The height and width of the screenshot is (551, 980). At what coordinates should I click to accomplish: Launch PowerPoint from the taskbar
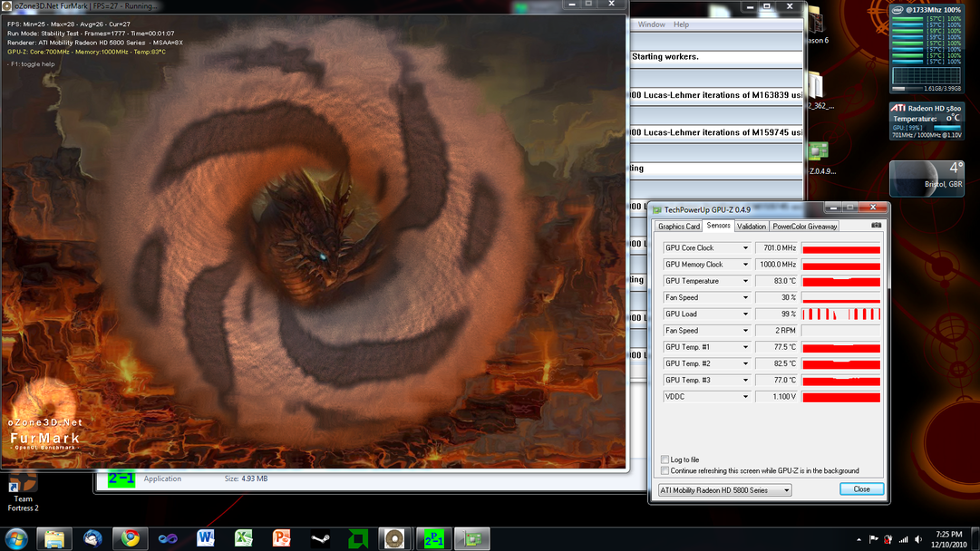pyautogui.click(x=282, y=538)
